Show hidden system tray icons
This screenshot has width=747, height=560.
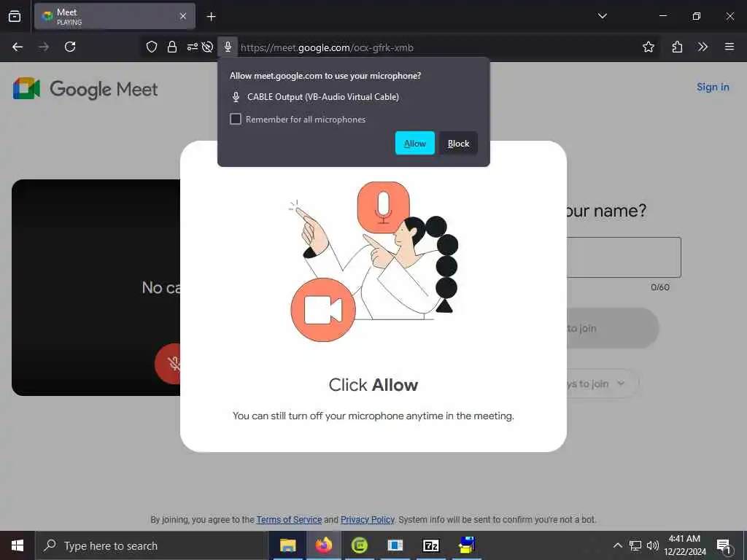point(617,545)
